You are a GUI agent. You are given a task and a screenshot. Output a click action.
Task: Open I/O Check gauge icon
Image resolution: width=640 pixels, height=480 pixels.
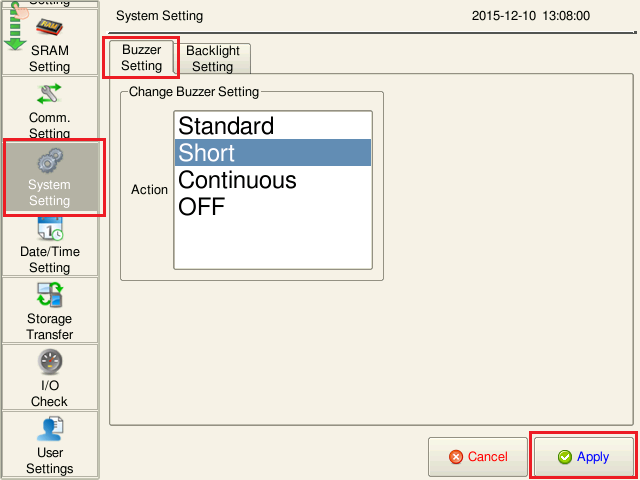[49, 362]
